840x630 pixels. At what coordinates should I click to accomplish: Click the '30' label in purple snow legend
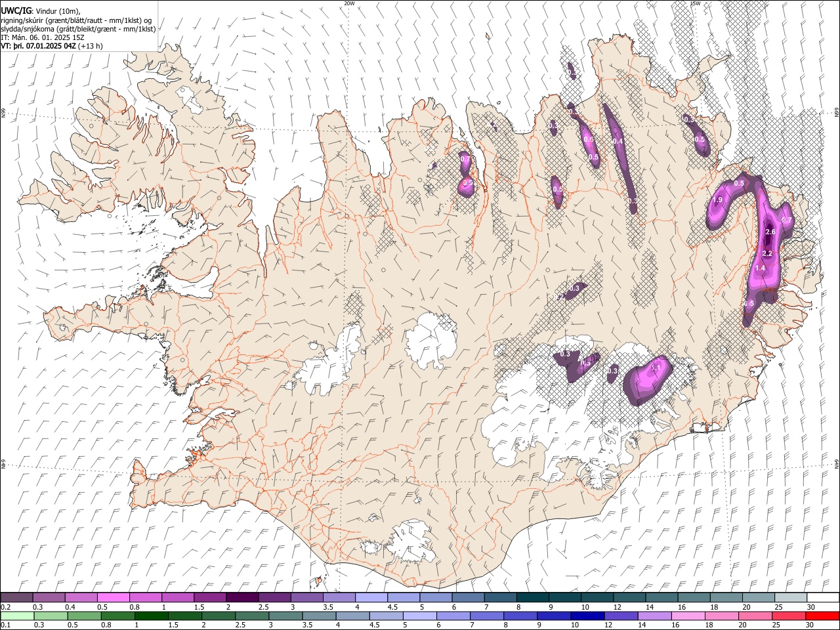(x=810, y=607)
